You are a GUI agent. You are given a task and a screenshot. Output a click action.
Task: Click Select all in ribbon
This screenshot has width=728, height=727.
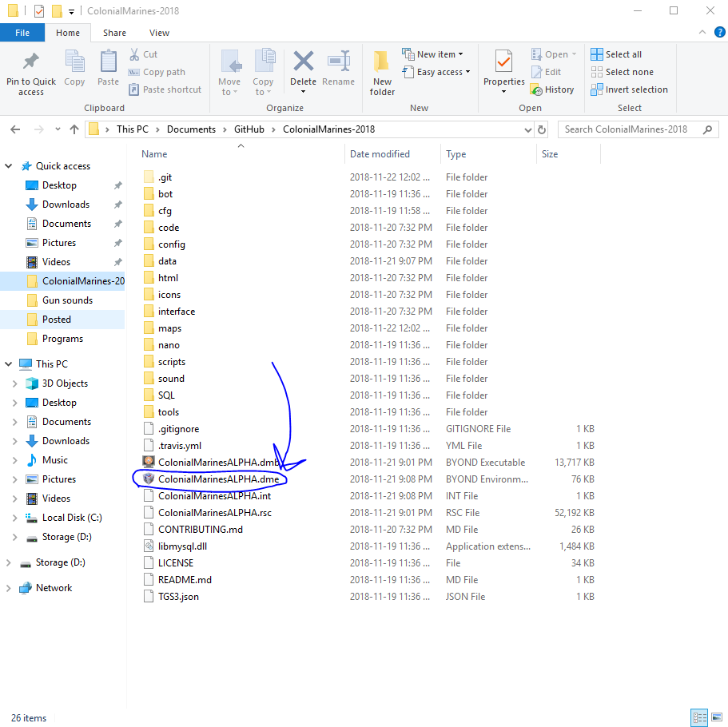pyautogui.click(x=616, y=54)
